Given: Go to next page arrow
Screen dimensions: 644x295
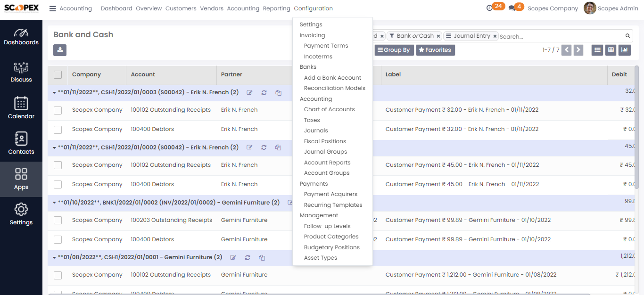Looking at the screenshot, I should click(x=578, y=50).
